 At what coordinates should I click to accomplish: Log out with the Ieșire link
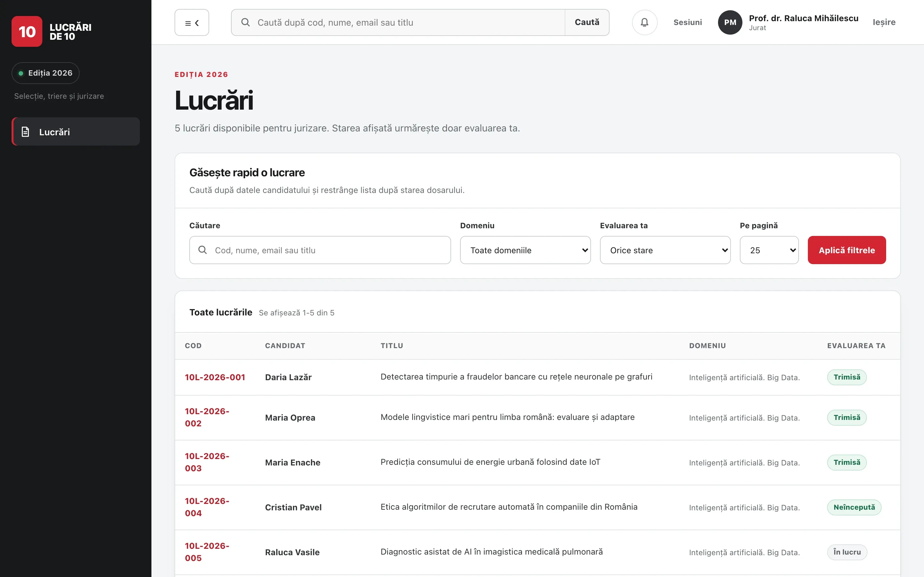884,22
